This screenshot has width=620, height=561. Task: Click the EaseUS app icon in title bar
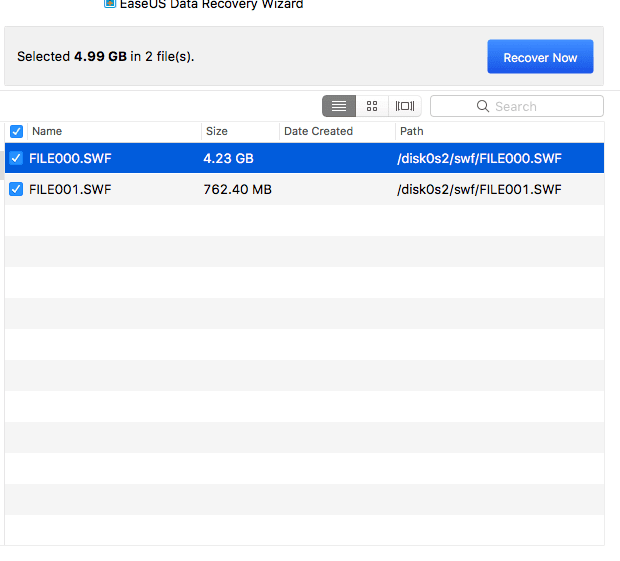pos(110,4)
